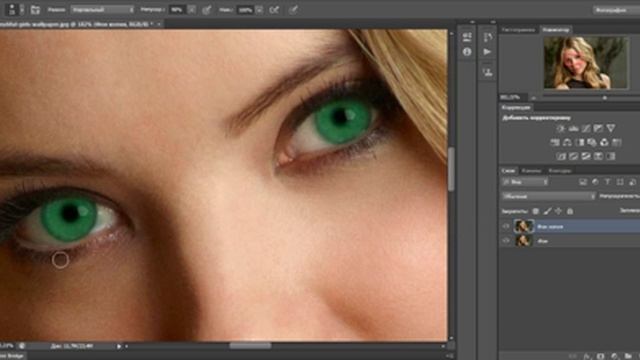This screenshot has width=640, height=360.
Task: Add a Vibrance adjustment layer
Action: [x=611, y=128]
